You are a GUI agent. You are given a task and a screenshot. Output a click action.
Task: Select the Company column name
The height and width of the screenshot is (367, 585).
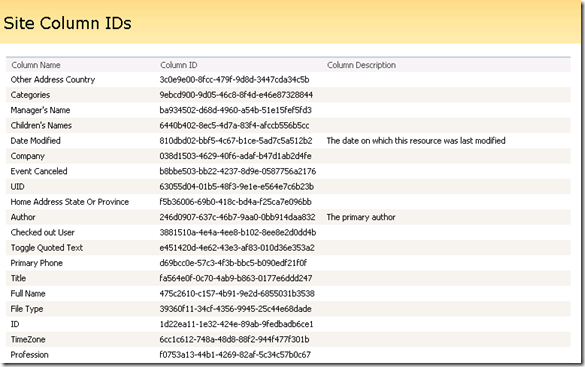[28, 156]
